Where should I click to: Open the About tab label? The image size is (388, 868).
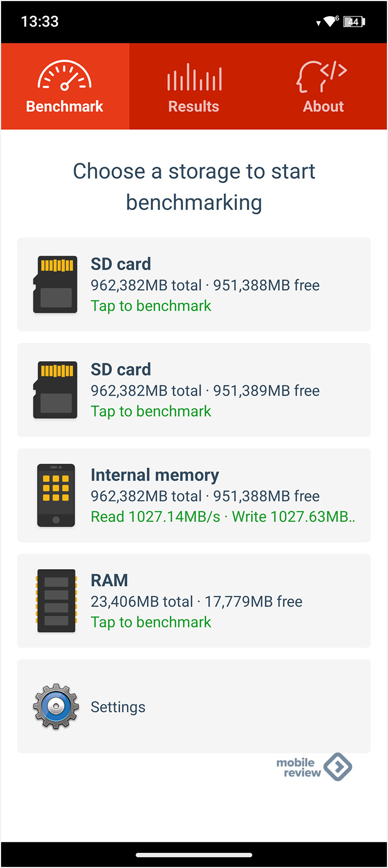tap(323, 106)
